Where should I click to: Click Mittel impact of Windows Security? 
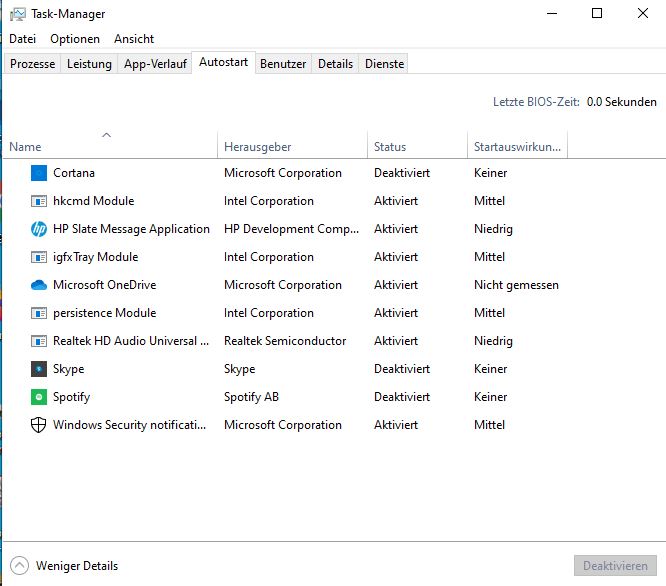[x=489, y=425]
